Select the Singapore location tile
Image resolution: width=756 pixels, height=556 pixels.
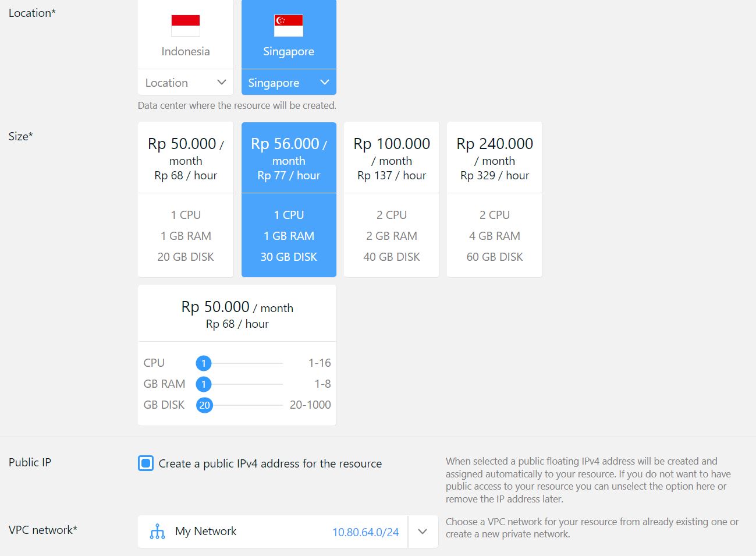point(288,35)
